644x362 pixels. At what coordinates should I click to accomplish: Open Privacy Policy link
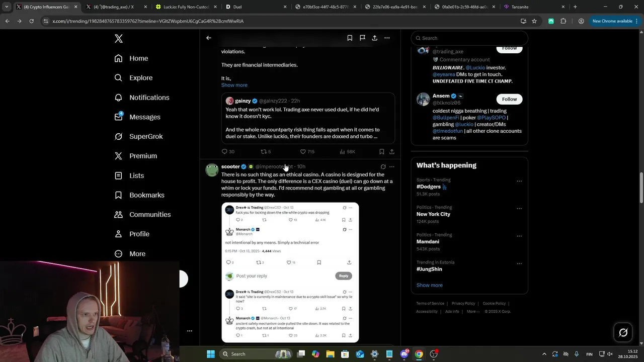[x=463, y=304]
